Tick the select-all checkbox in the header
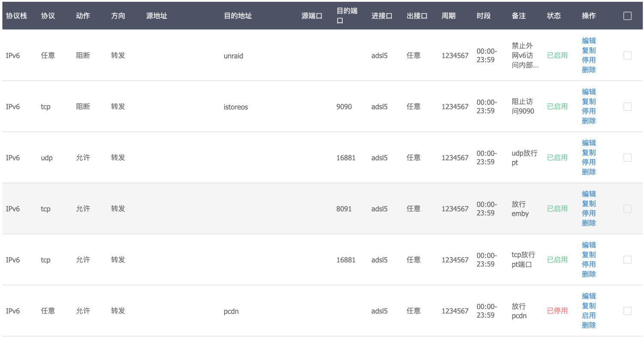Screen dimensions: 644x337 627,16
